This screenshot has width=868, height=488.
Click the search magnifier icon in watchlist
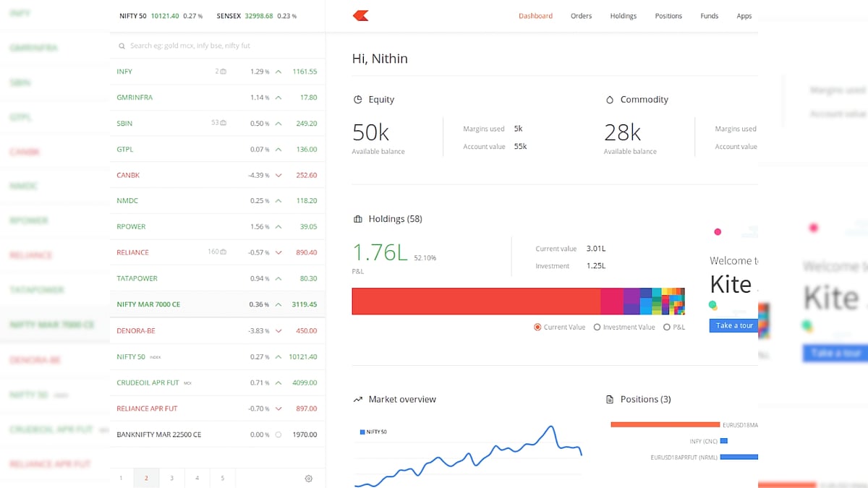[x=122, y=46]
